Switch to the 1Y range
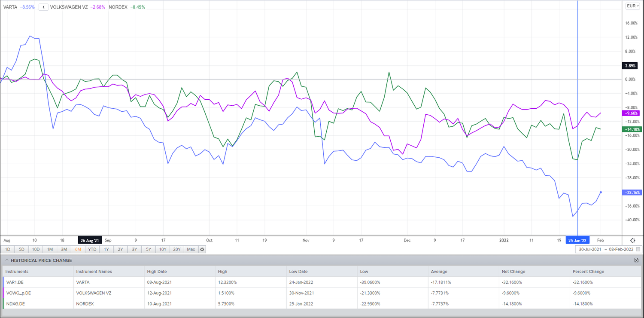 click(x=106, y=249)
